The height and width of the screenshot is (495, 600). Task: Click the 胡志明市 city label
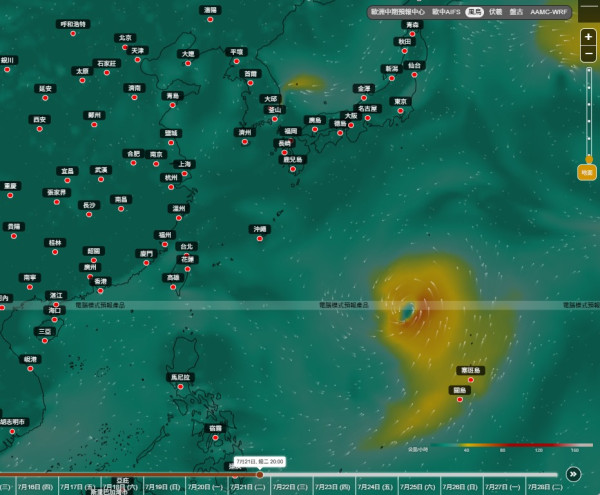(x=13, y=422)
